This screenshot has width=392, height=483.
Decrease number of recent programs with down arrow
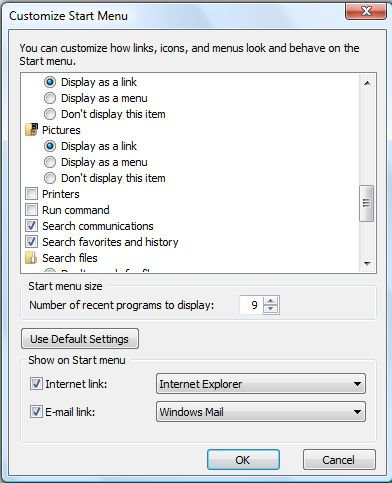270,309
